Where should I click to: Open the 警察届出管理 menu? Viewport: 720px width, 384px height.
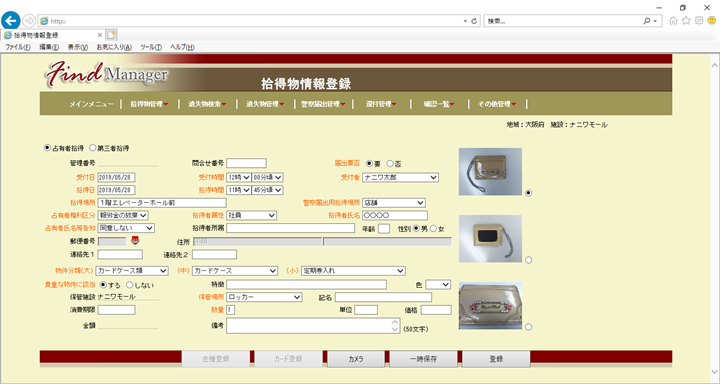point(323,104)
